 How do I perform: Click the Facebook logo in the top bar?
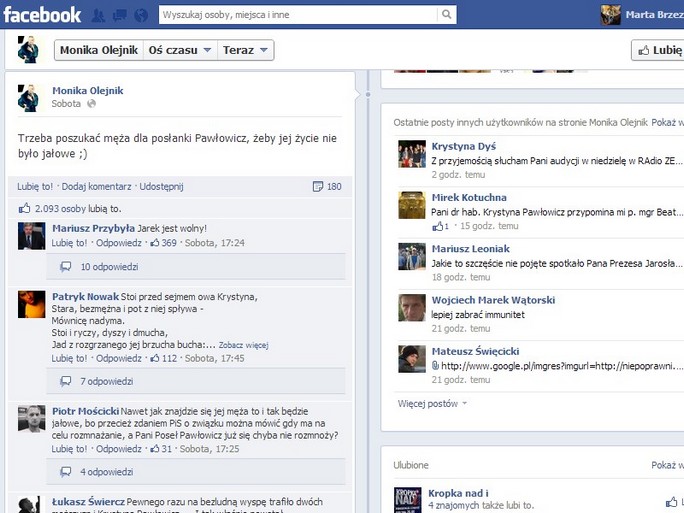(x=42, y=15)
